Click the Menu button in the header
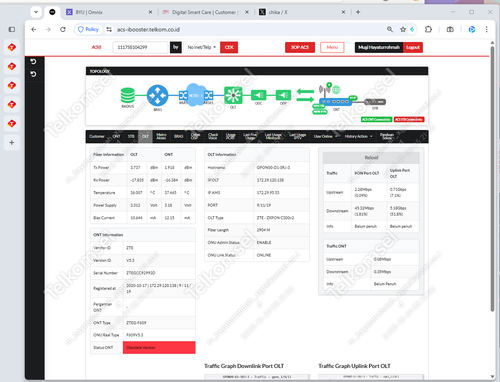500x382 pixels. tap(332, 47)
